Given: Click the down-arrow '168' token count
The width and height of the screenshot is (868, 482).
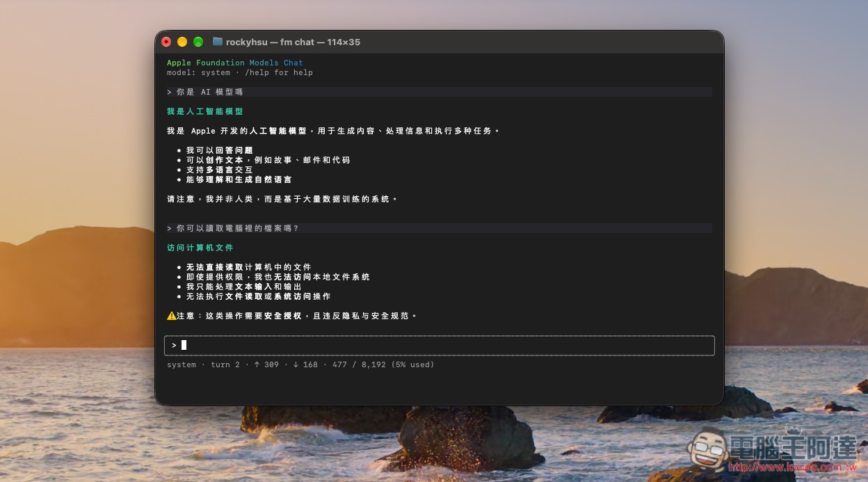Looking at the screenshot, I should point(305,364).
